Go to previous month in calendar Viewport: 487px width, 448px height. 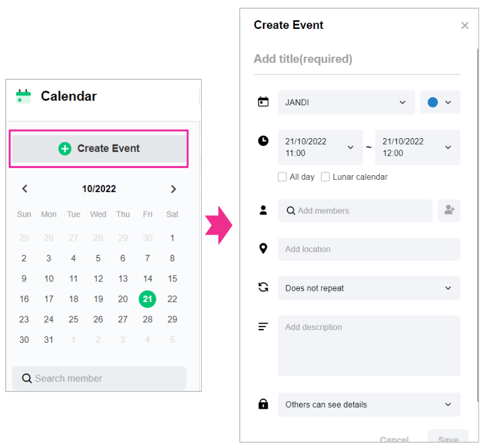click(x=25, y=188)
